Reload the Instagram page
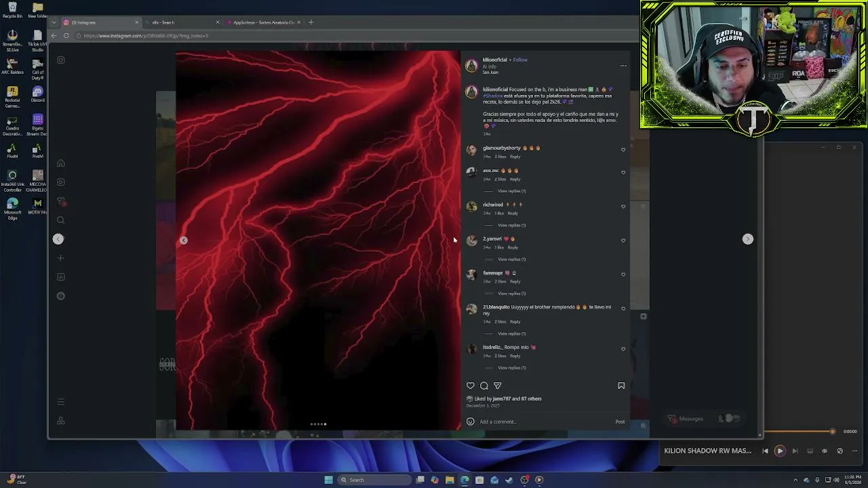 point(66,35)
